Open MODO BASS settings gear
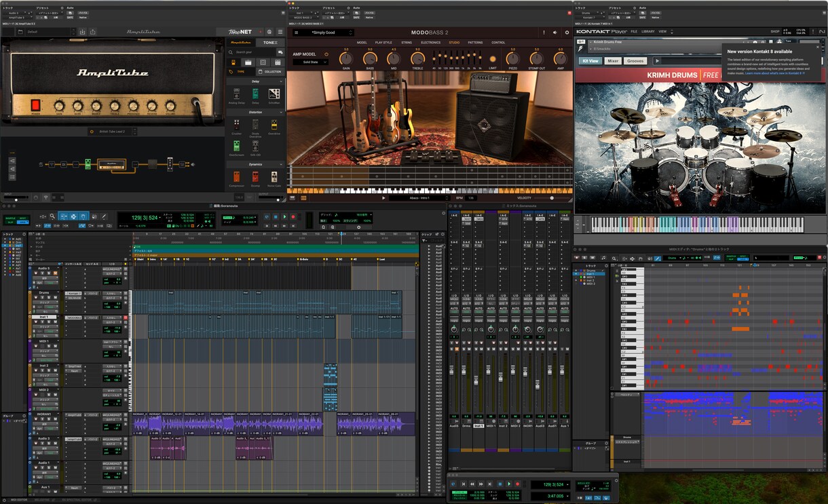Image resolution: width=828 pixels, height=504 pixels. (x=567, y=32)
